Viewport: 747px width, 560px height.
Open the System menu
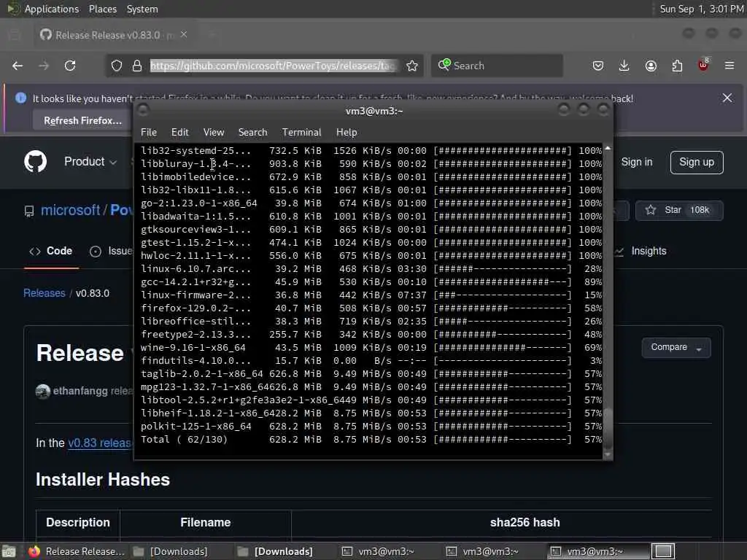click(x=142, y=9)
